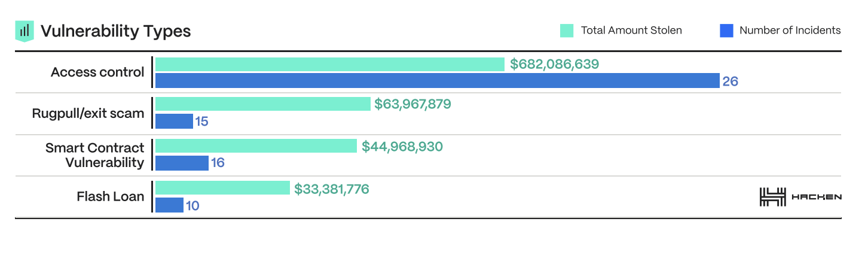Viewport: 868px width, 261px height.
Task: Click the Rugpull amount stolen bar
Action: click(262, 104)
